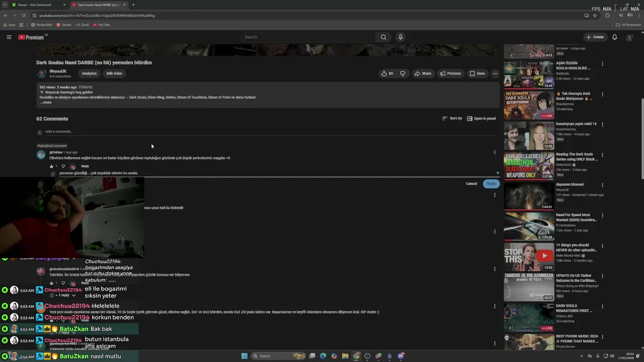Click the Analytics button

(x=89, y=73)
